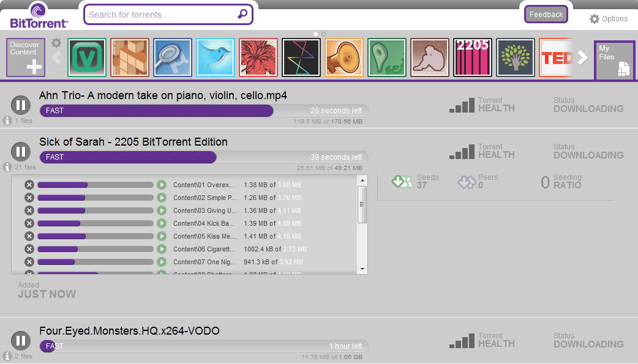This screenshot has height=364, width=638.
Task: Pause the Sick of Sarah download
Action: click(21, 152)
